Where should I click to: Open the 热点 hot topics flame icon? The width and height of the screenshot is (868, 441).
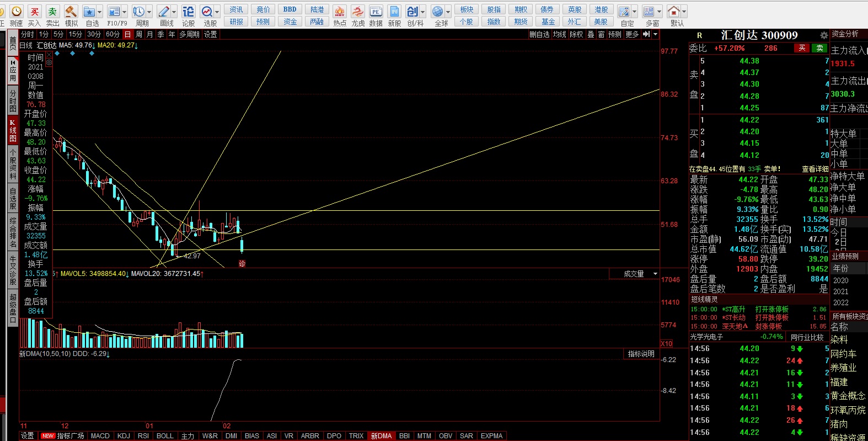click(340, 11)
